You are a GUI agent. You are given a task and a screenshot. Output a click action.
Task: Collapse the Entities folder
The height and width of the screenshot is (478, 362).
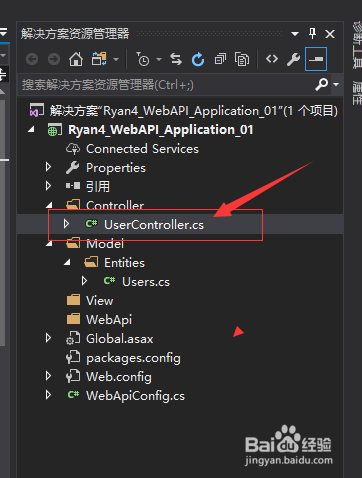[67, 263]
